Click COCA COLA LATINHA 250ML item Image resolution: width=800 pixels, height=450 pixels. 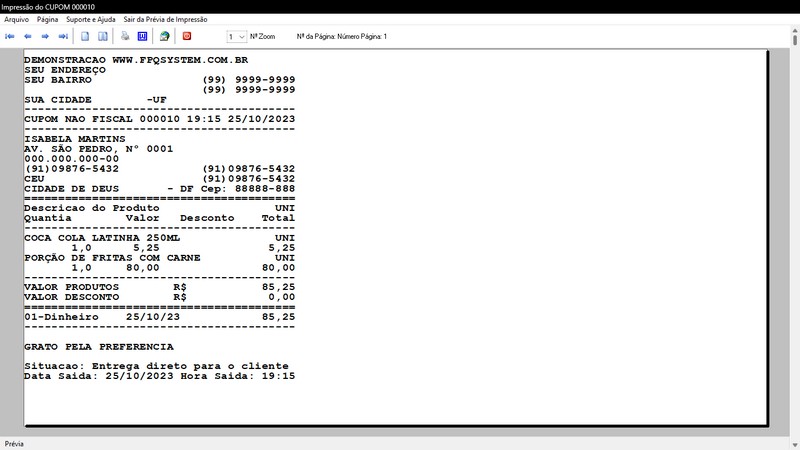(102, 238)
